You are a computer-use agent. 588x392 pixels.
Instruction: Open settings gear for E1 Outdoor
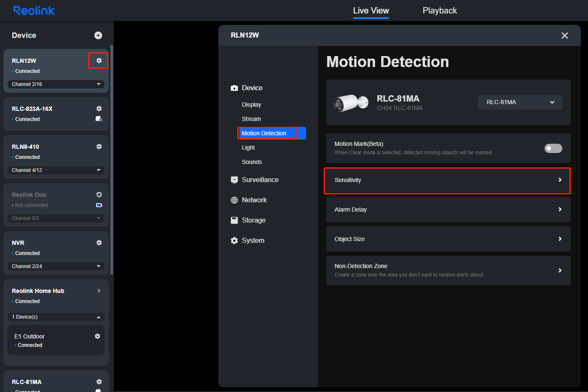pos(97,336)
